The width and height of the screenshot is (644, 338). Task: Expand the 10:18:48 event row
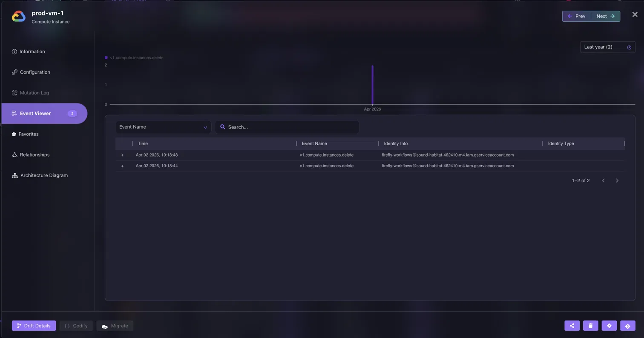tap(122, 155)
